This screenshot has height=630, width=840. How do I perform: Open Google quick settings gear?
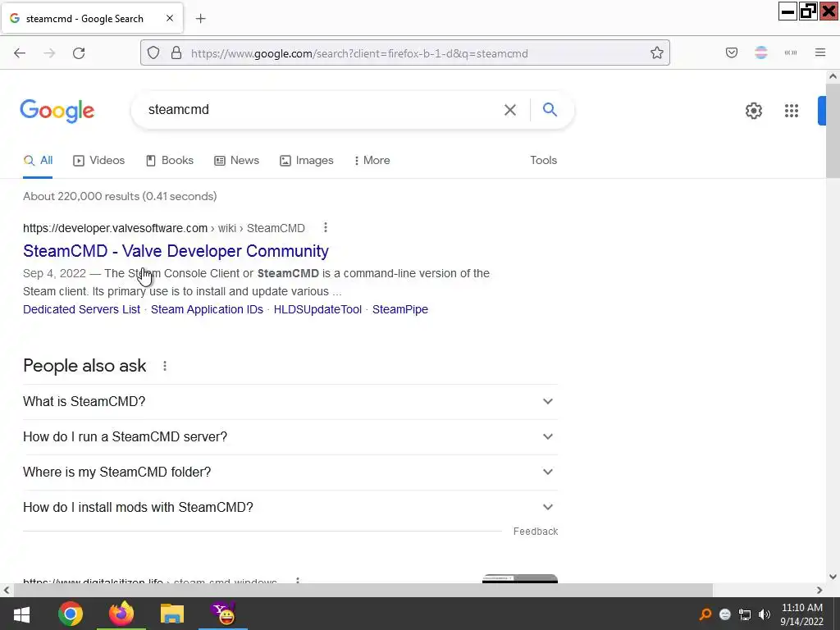pyautogui.click(x=754, y=111)
